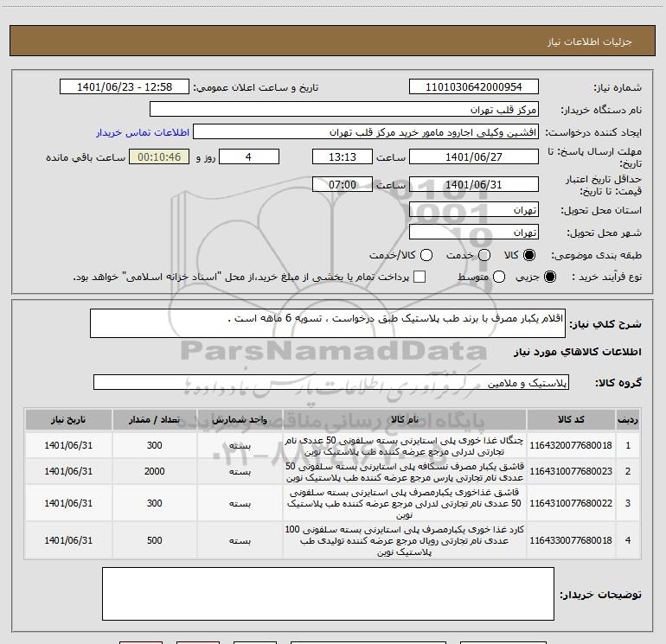Click the price validity time 07:00
The image size is (666, 644).
[343, 185]
